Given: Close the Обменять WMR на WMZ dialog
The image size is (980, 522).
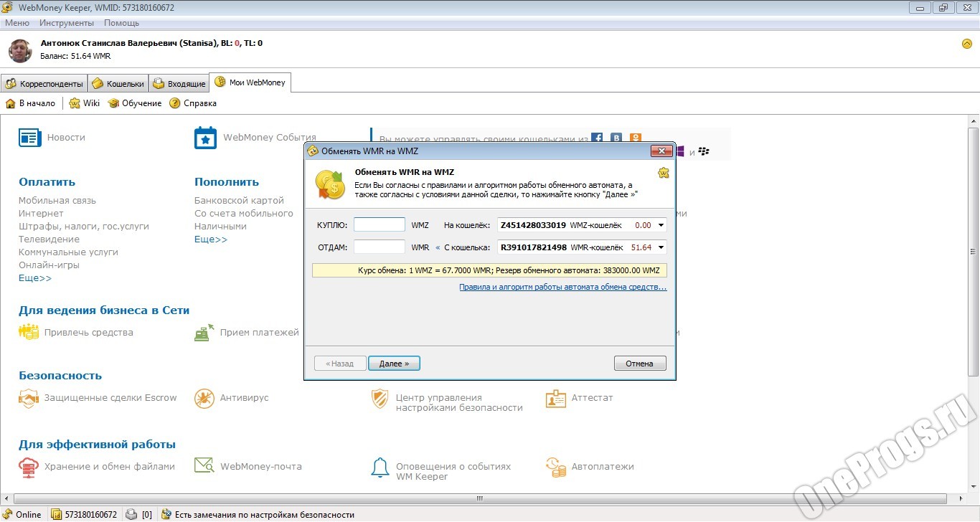Looking at the screenshot, I should click(661, 151).
